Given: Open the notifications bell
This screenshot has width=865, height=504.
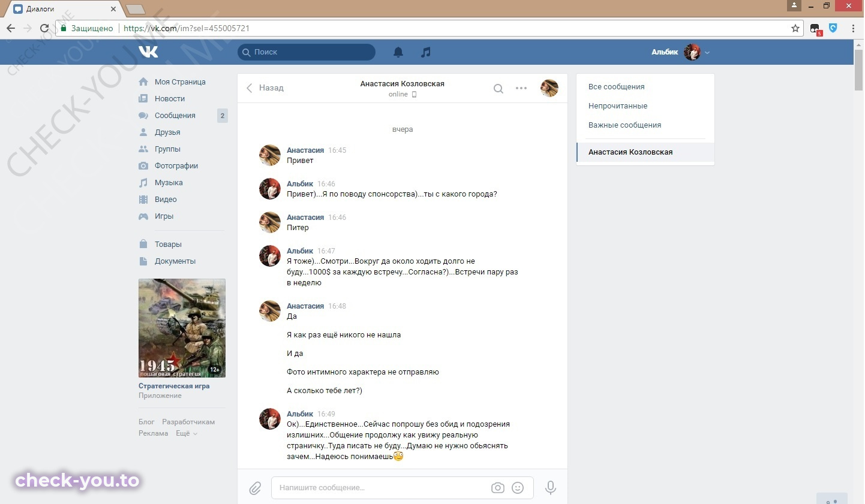Looking at the screenshot, I should click(x=398, y=52).
